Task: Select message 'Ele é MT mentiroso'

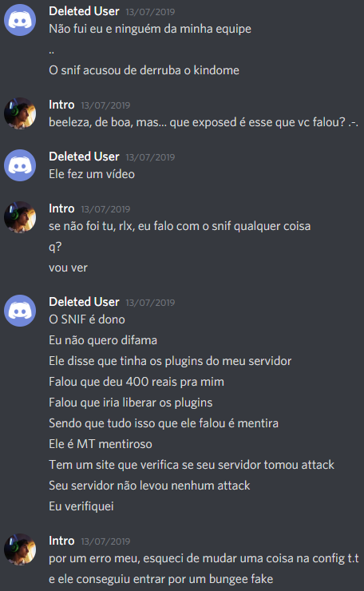Action: click(101, 444)
